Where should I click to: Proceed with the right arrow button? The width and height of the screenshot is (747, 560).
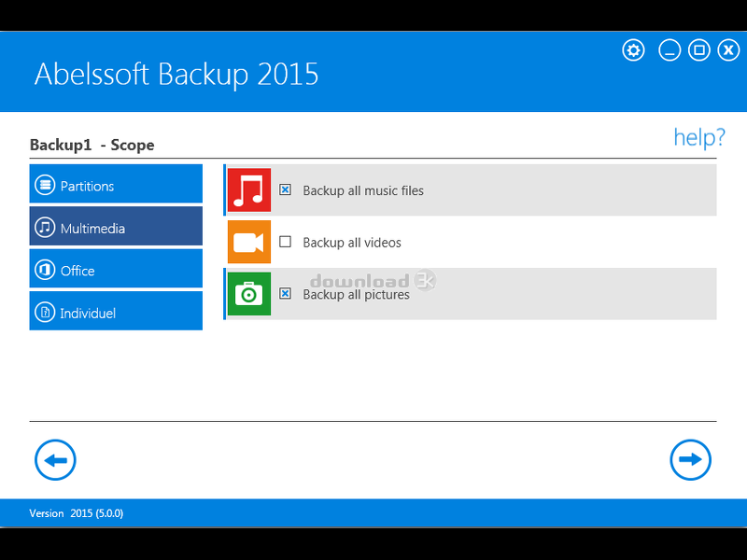click(x=690, y=459)
